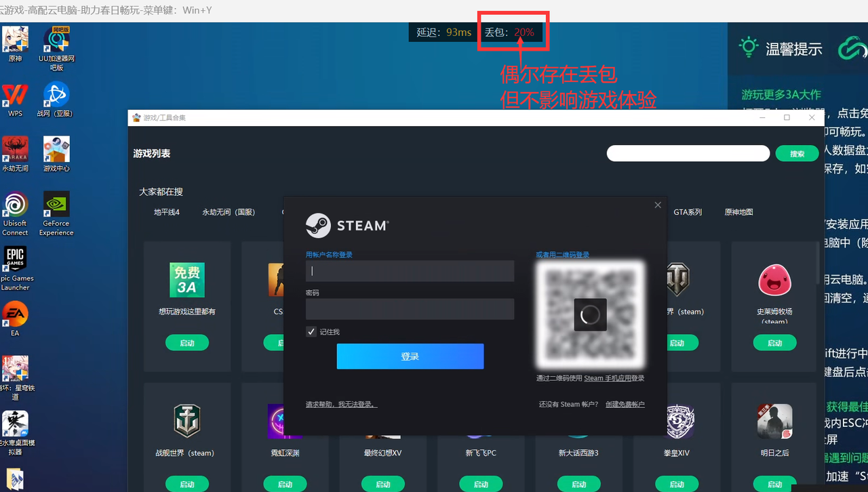Open the 游戏中心 desktop shortcut
This screenshot has height=492, width=868.
56,154
